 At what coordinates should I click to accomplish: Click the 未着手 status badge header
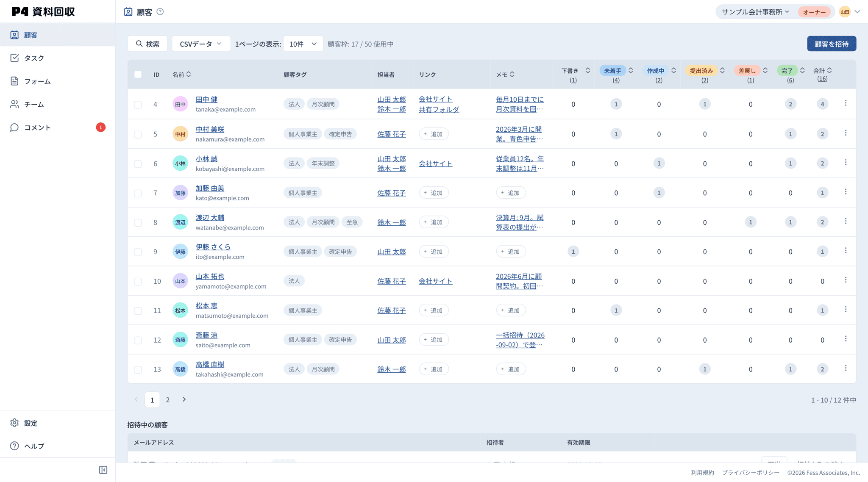pos(612,71)
